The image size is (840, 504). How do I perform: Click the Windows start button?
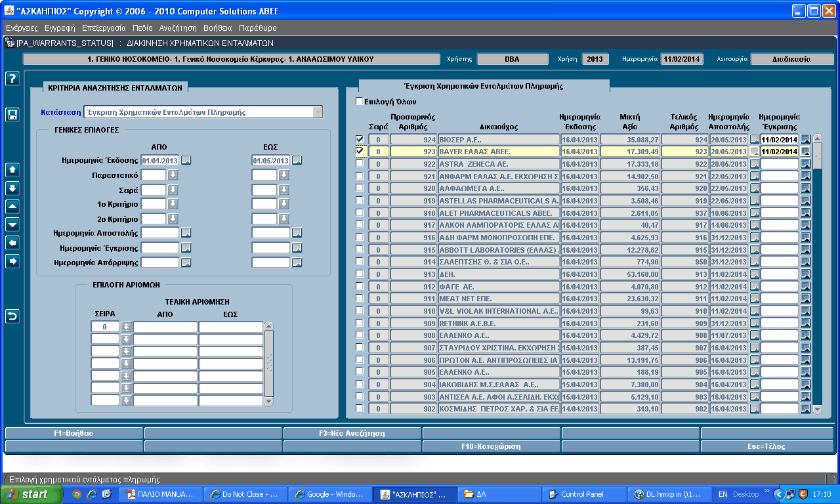pos(31,494)
